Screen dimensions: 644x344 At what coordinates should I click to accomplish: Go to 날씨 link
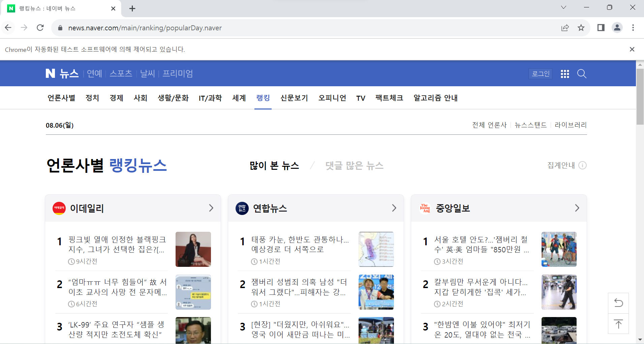[147, 73]
